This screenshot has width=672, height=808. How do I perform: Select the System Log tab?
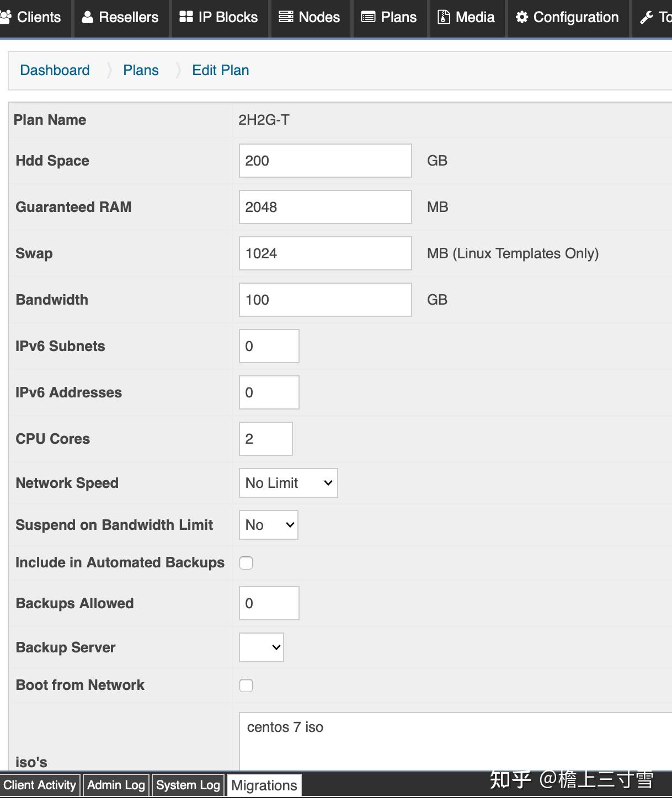[x=188, y=785]
